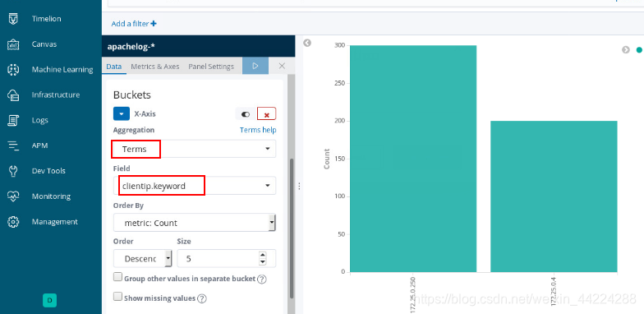Open the Aggregation Terms dropdown

195,149
